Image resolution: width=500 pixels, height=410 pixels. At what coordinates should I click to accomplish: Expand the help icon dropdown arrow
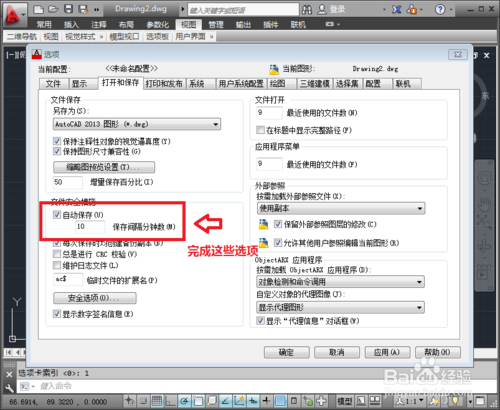pyautogui.click(x=451, y=10)
